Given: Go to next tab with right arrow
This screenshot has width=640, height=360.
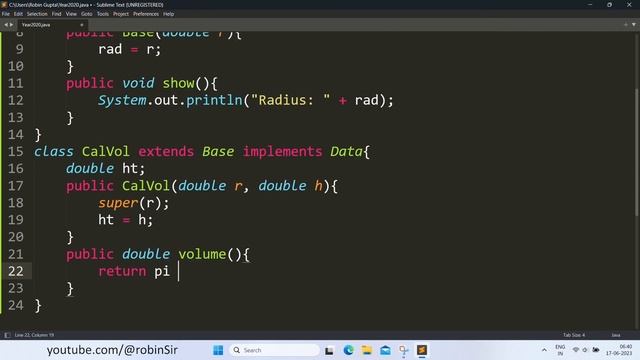Looking at the screenshot, I should 11,25.
